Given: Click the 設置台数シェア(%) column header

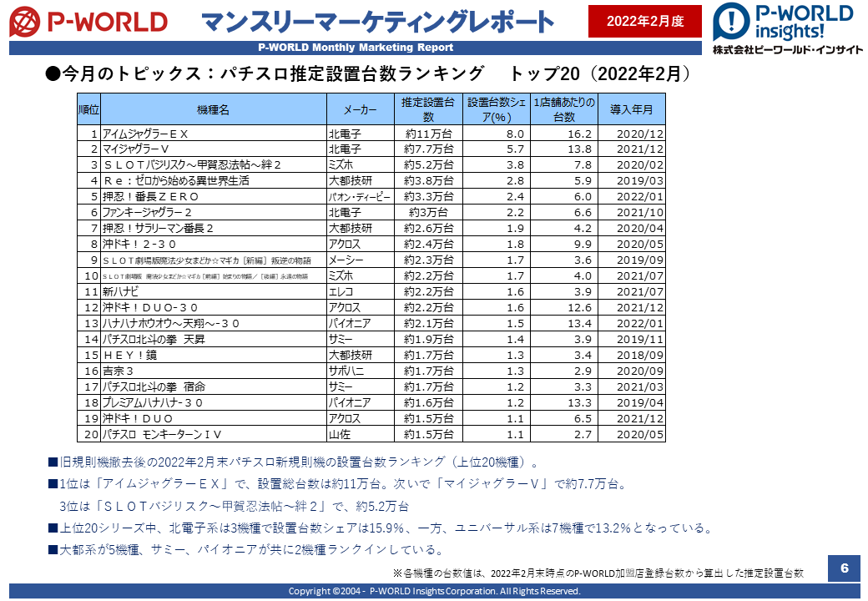Looking at the screenshot, I should (x=496, y=109).
